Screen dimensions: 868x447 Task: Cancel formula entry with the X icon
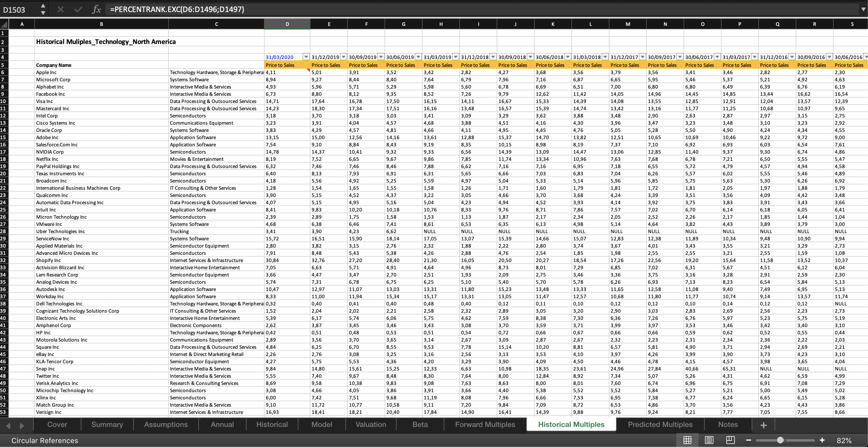coord(60,9)
